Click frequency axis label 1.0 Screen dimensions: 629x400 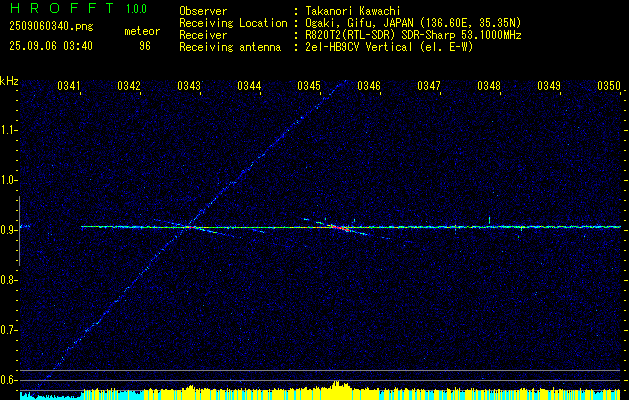click(8, 180)
